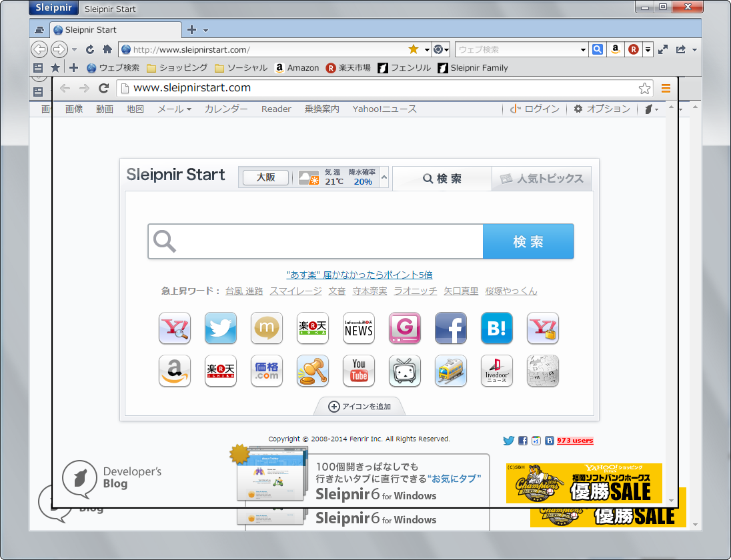Viewport: 731px width, 560px height.
Task: Click the blue 検索 search button
Action: click(528, 241)
